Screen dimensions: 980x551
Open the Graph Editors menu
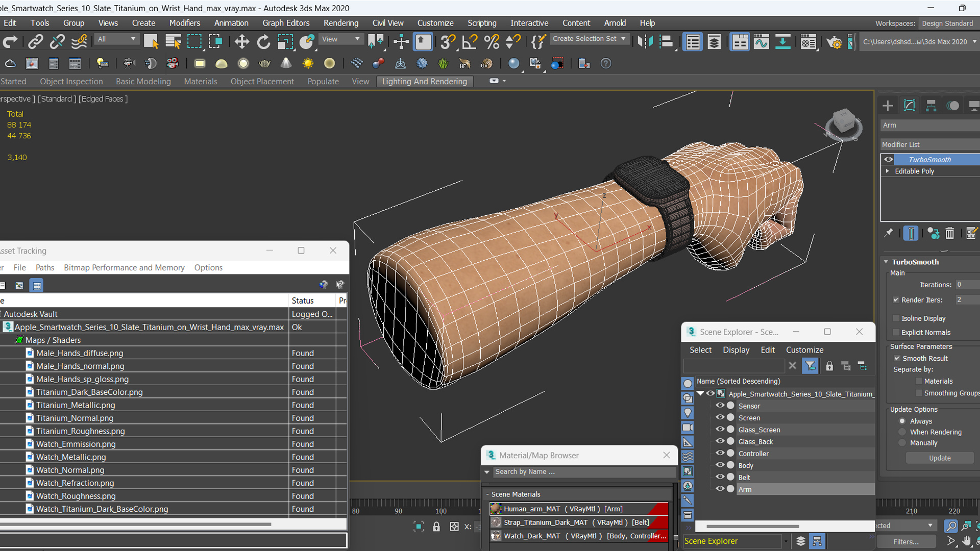pos(286,23)
